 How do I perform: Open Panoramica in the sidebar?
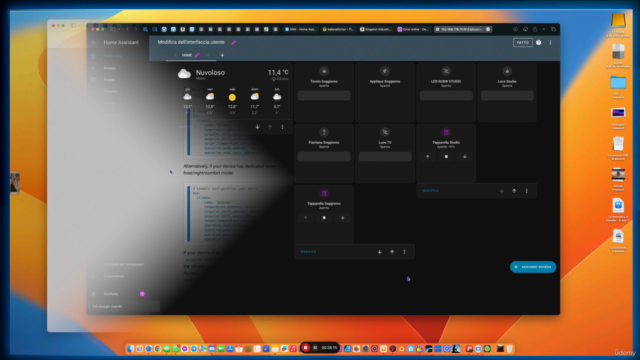113,56
